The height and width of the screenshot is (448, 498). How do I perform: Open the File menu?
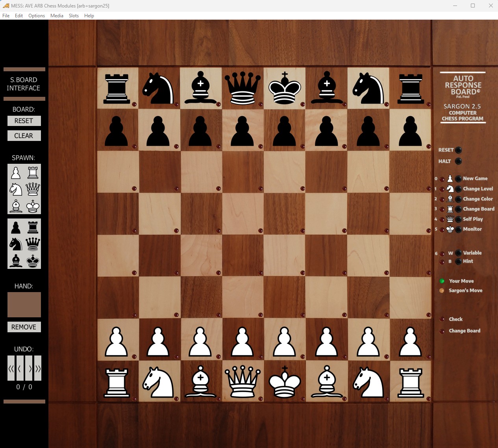click(6, 16)
